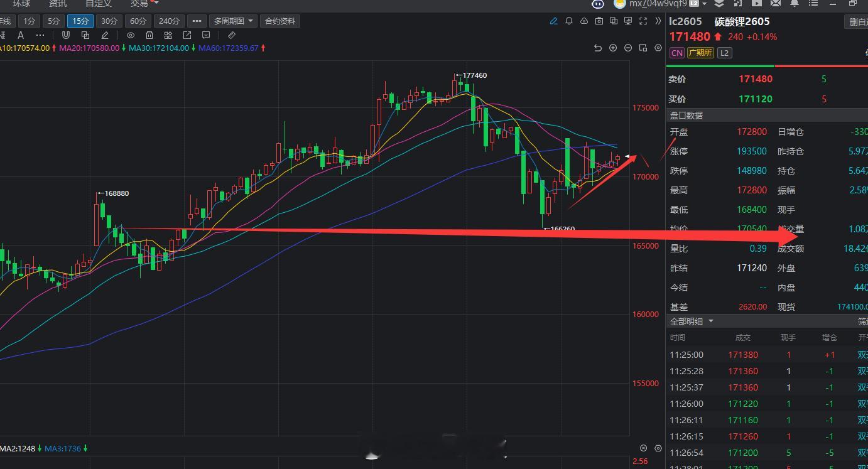Select the 15分 timeframe
Viewport: 868px width, 469px height.
(80, 21)
